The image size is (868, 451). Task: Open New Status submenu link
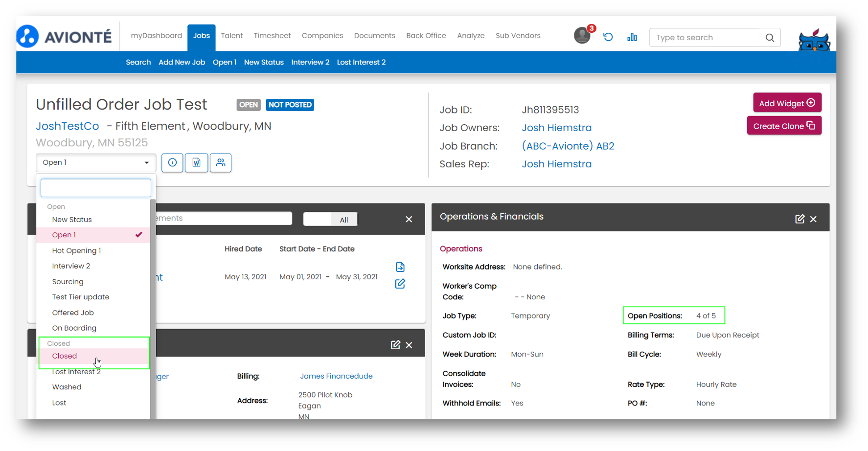click(264, 62)
